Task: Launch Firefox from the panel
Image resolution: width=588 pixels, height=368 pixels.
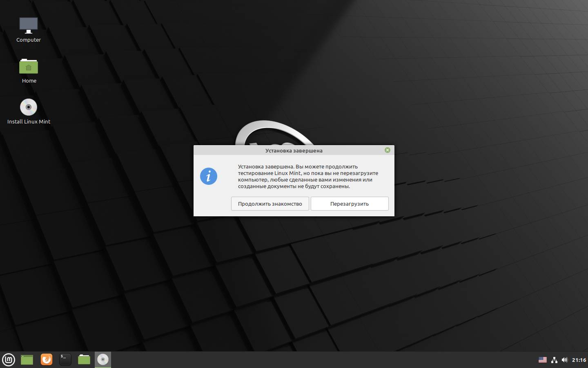Action: [47, 359]
